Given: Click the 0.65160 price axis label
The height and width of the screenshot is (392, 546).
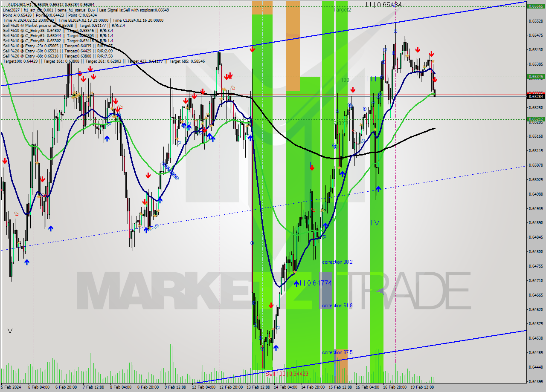Looking at the screenshot, I should click(536, 136).
